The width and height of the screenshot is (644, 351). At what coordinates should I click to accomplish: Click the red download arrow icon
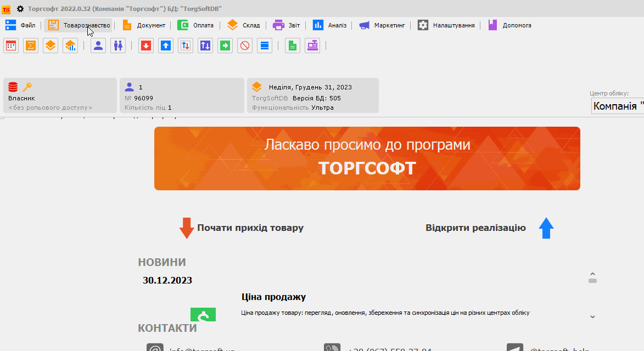pyautogui.click(x=145, y=46)
